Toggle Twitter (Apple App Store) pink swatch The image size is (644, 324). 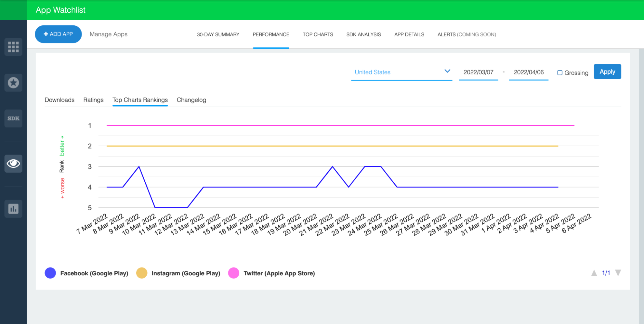coord(234,273)
